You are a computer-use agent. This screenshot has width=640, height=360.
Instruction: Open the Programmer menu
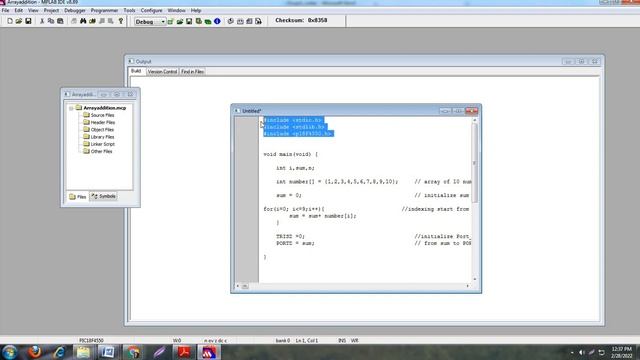104,10
